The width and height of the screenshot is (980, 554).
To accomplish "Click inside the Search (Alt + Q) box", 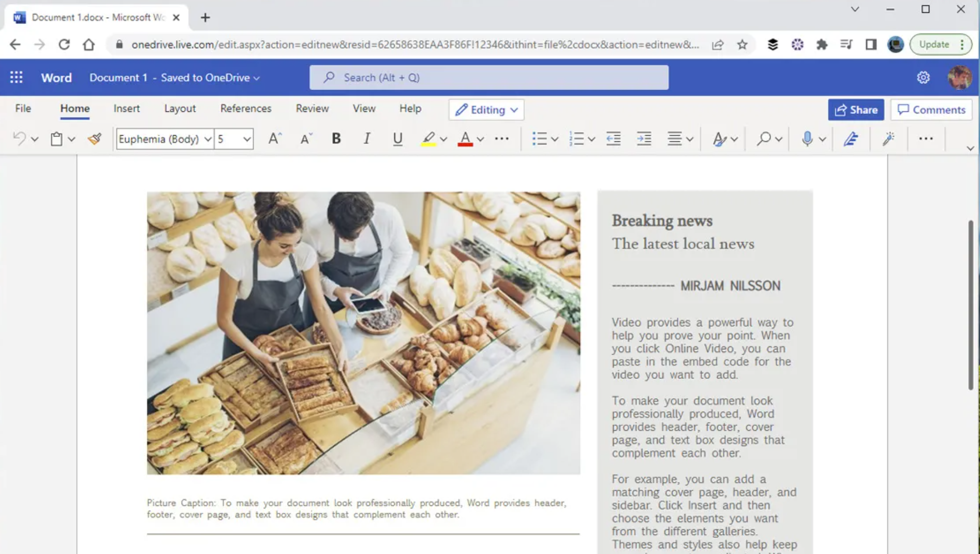I will tap(488, 77).
